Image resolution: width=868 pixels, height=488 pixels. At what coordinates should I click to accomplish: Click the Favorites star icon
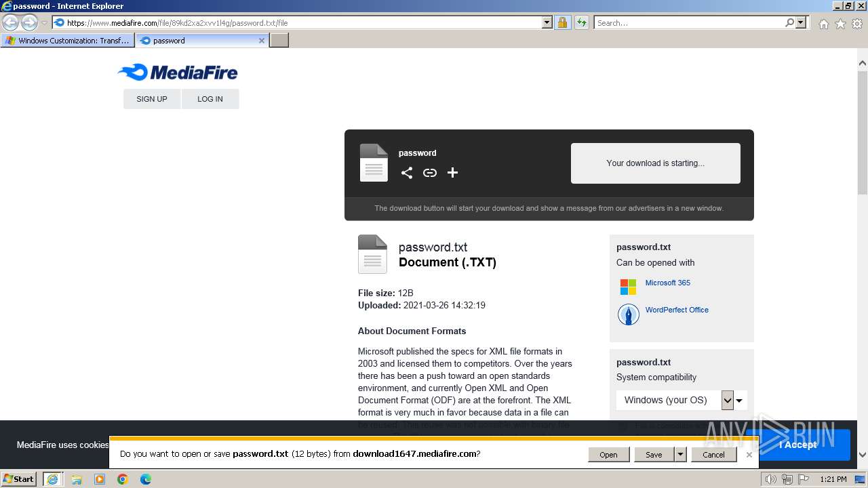(840, 24)
